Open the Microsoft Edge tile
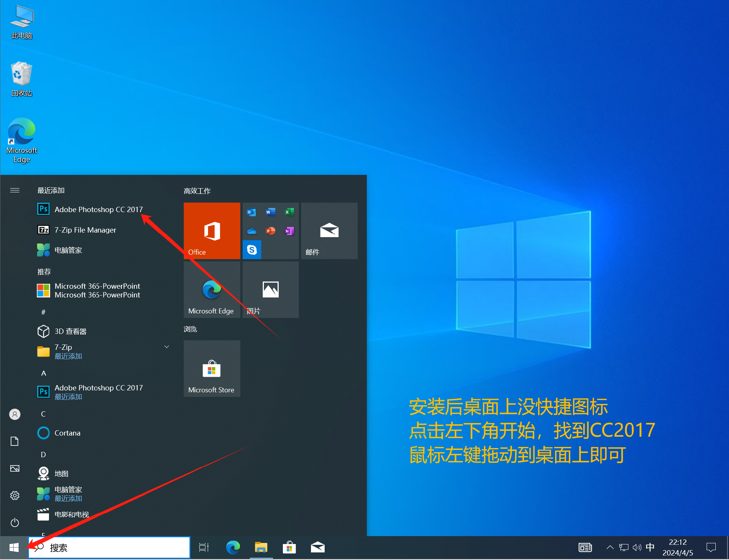 click(212, 289)
